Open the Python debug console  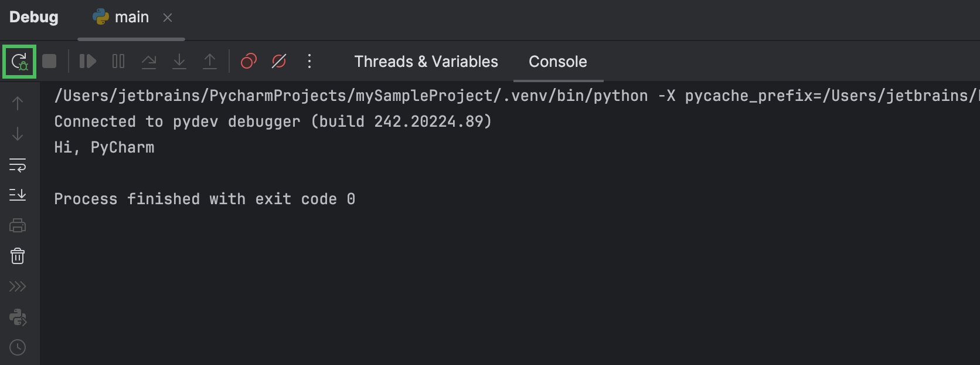[18, 317]
